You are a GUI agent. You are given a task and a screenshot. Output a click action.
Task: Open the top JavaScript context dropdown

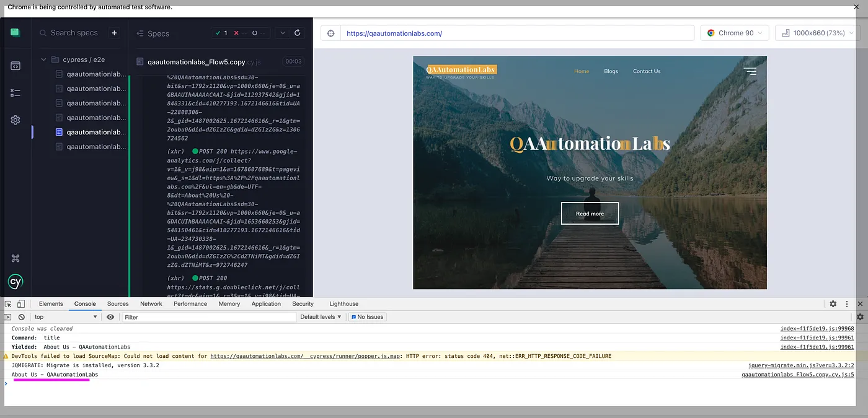click(66, 316)
